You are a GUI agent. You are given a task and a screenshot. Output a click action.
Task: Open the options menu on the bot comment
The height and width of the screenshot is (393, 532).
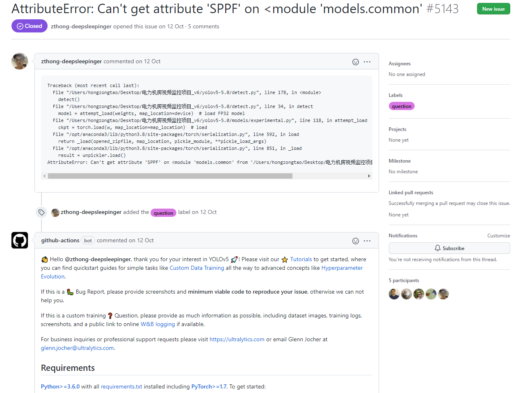coord(367,241)
